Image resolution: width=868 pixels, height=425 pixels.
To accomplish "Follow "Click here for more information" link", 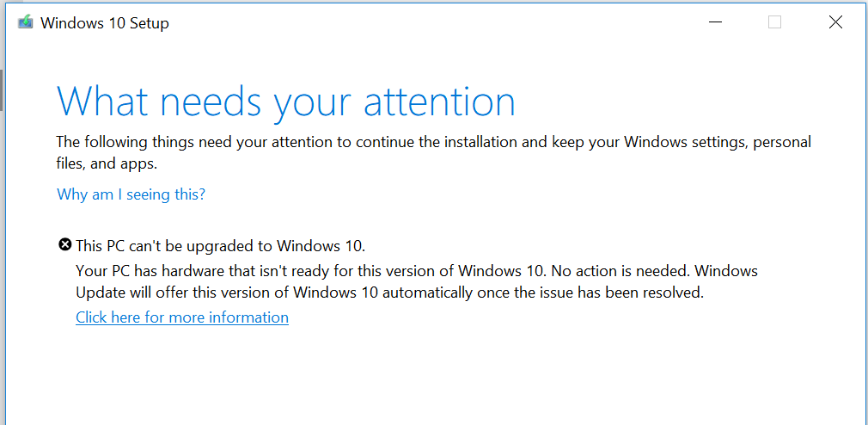I will 182,317.
